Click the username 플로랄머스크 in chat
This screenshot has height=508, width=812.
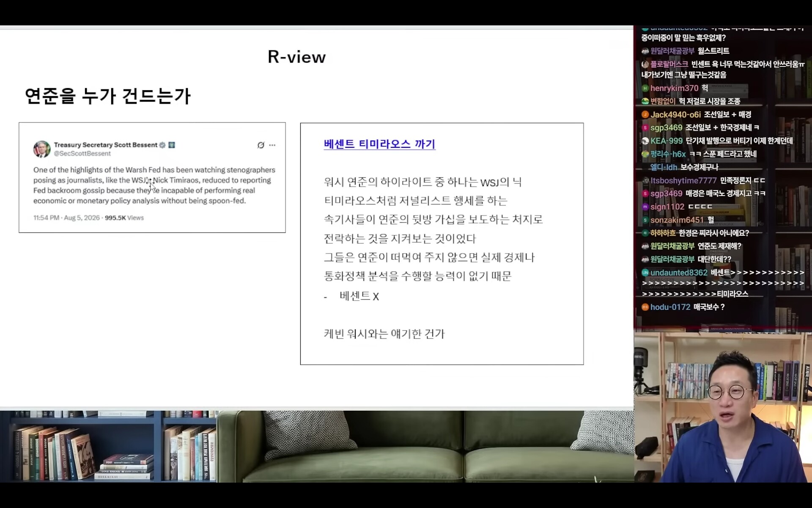click(x=669, y=64)
